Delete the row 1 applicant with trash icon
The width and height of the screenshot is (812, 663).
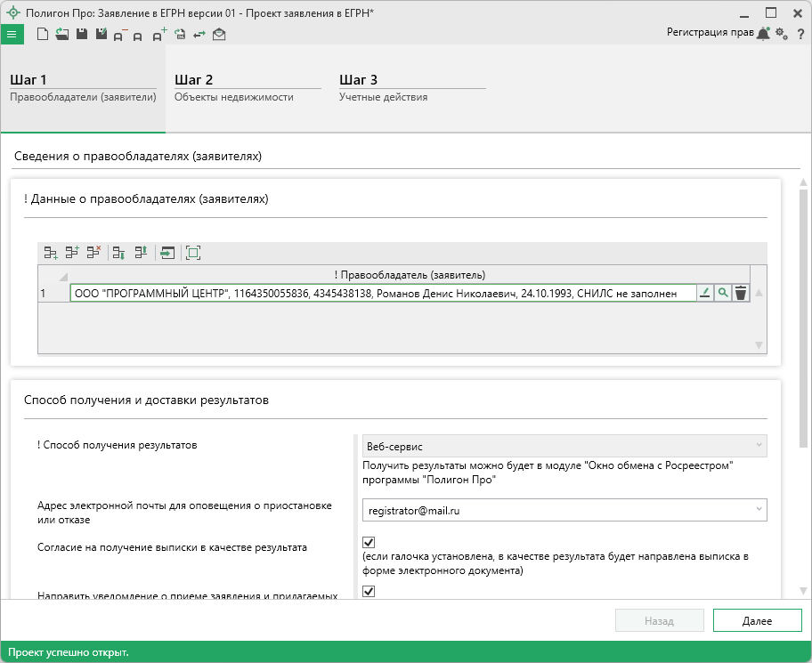[x=740, y=293]
